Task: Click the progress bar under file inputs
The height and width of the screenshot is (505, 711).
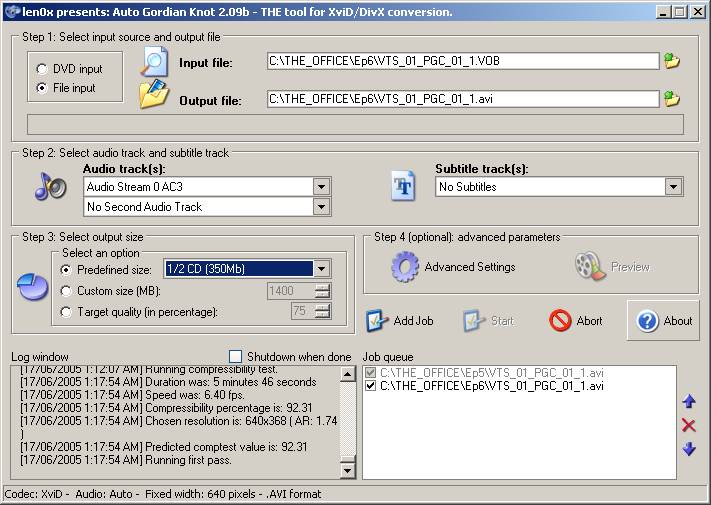Action: (356, 124)
